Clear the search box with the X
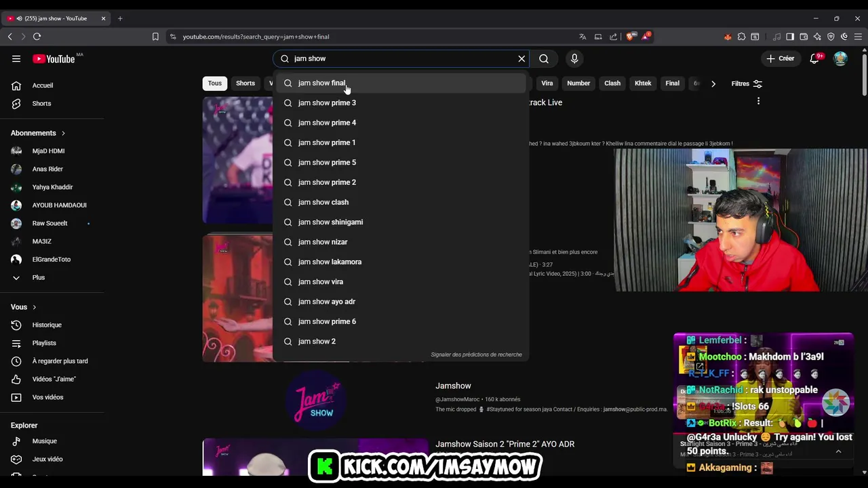 (x=521, y=59)
